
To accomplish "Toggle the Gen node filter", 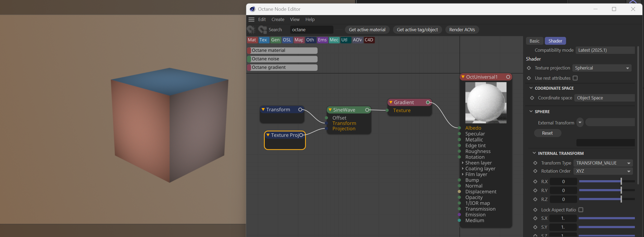I will coord(276,40).
